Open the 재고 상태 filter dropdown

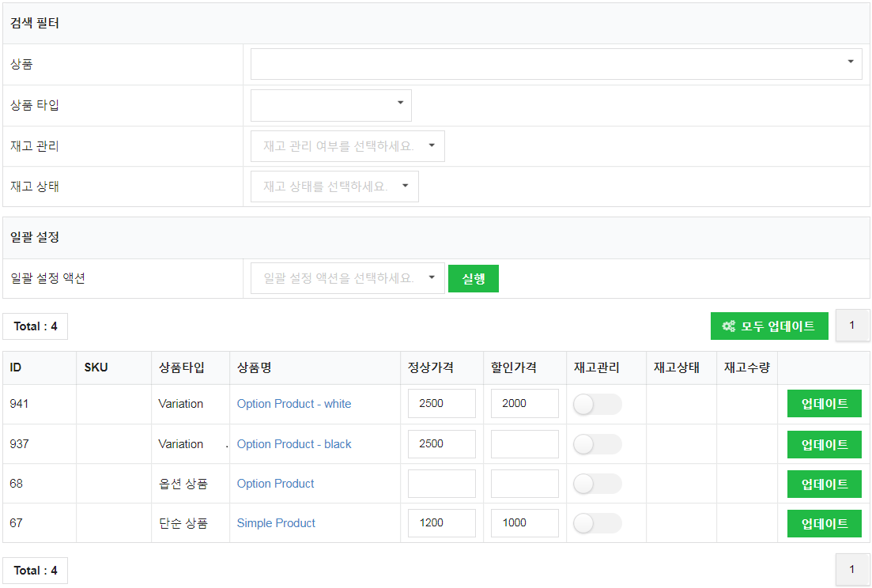pyautogui.click(x=334, y=187)
